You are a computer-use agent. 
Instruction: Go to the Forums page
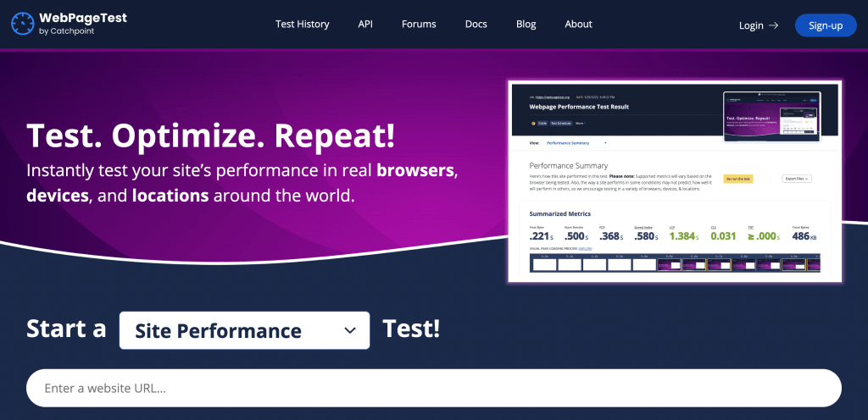click(419, 25)
